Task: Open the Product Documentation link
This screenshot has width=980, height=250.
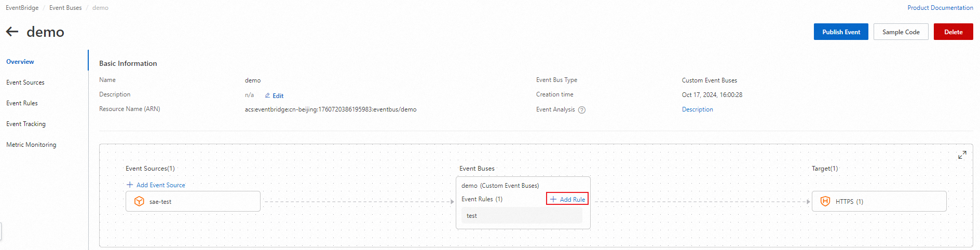Action: (940, 8)
